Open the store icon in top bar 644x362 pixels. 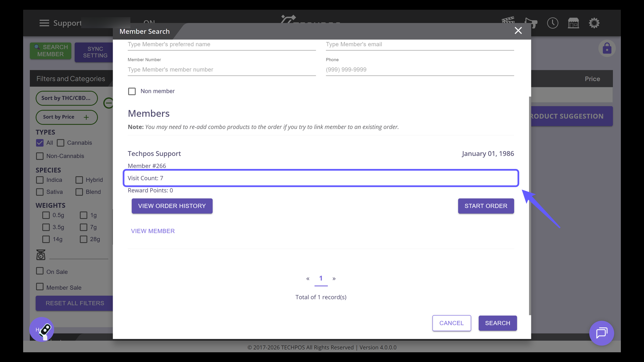point(573,23)
